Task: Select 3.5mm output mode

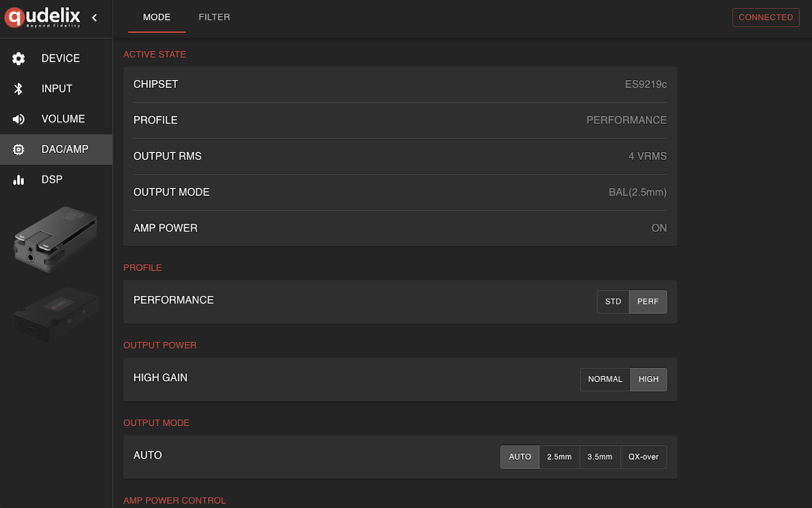Action: (599, 457)
